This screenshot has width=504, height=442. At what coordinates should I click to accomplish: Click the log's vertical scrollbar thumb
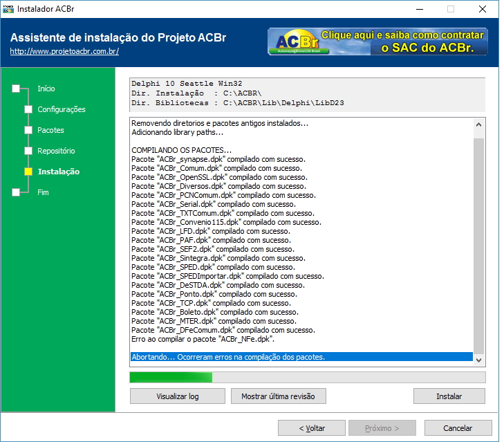(478, 246)
